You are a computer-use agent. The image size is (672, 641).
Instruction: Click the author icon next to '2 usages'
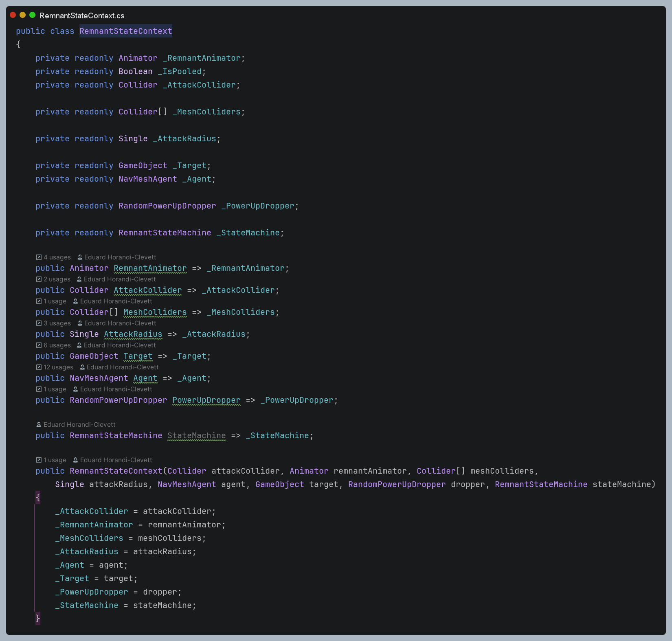point(79,279)
